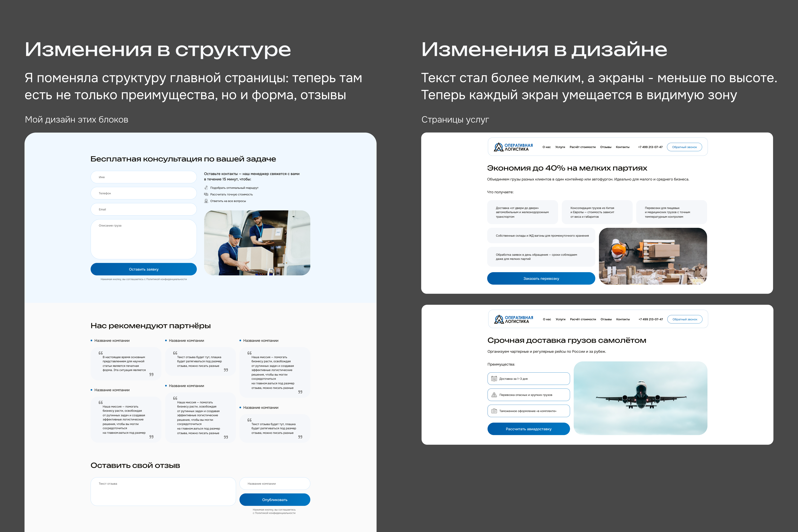Select the Доставка за 1–3 дня item
798x532 pixels.
[529, 379]
